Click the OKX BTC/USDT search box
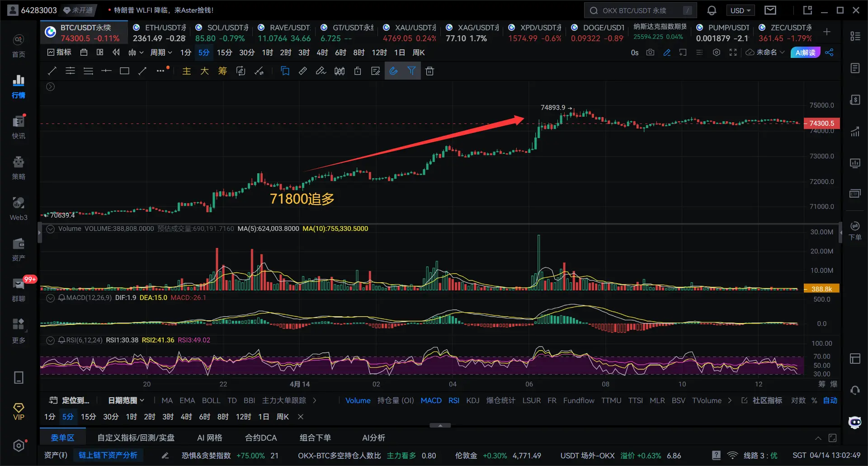Screen dimensions: 868x466 (640, 10)
